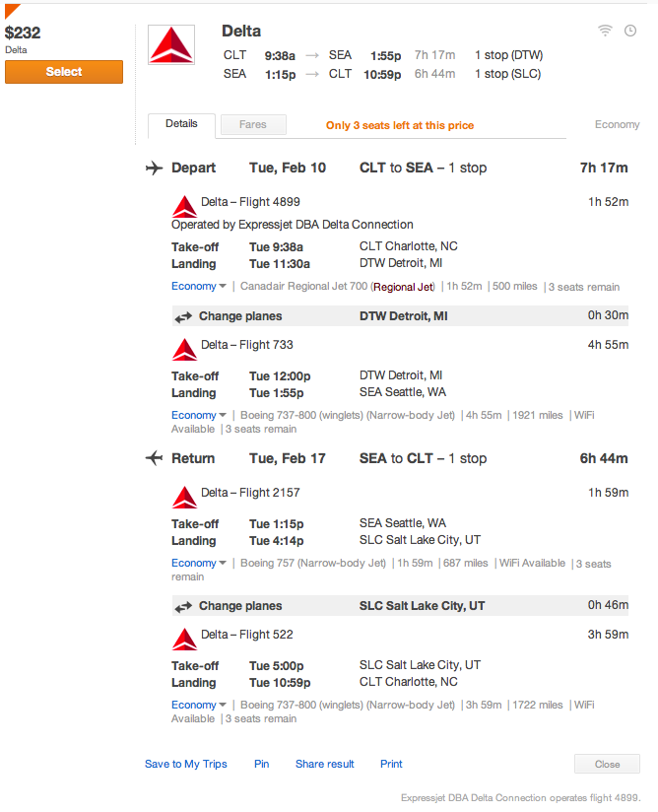Screen dimensions: 658x812
Task: Open the Economy dropdown for Flight 522
Action: (x=199, y=705)
